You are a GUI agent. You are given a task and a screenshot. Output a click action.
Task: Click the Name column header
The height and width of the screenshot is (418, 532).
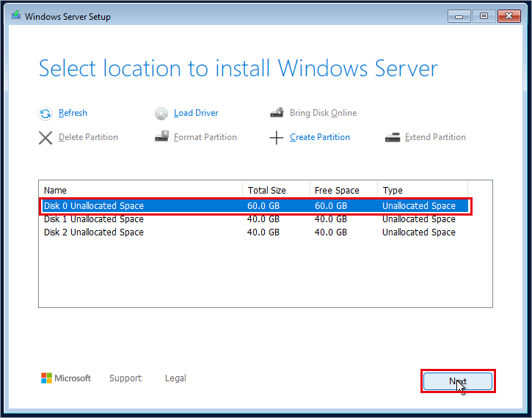pos(141,190)
